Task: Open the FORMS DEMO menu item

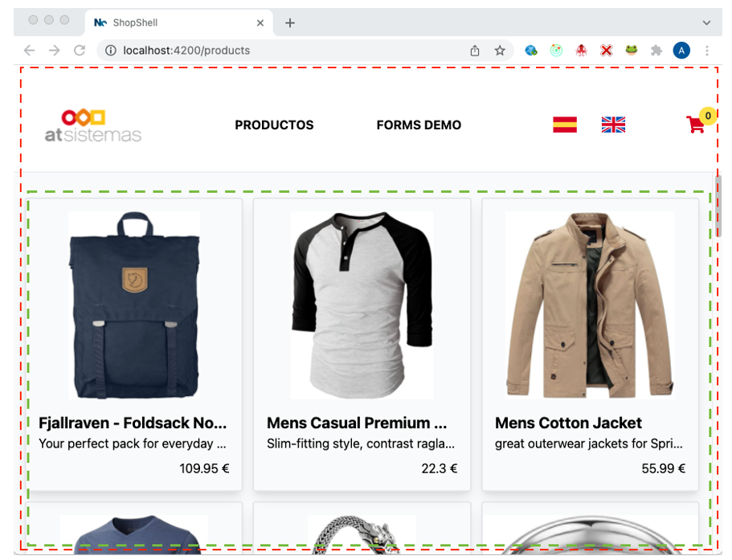Action: (419, 125)
